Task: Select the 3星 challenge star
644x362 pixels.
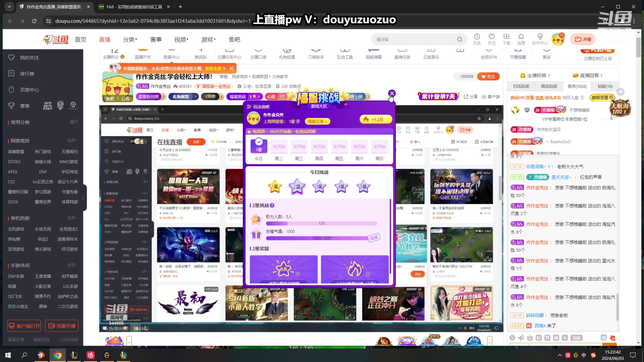Action: point(319,187)
